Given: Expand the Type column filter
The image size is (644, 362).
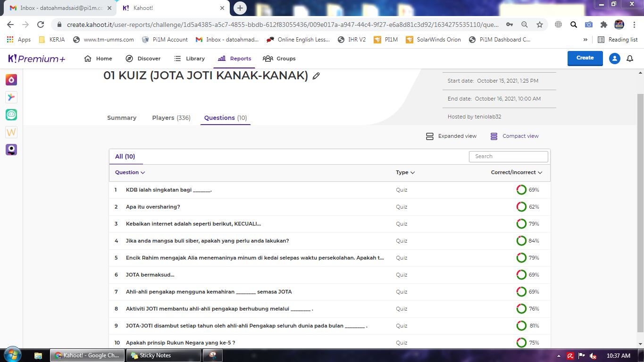Looking at the screenshot, I should (x=405, y=172).
